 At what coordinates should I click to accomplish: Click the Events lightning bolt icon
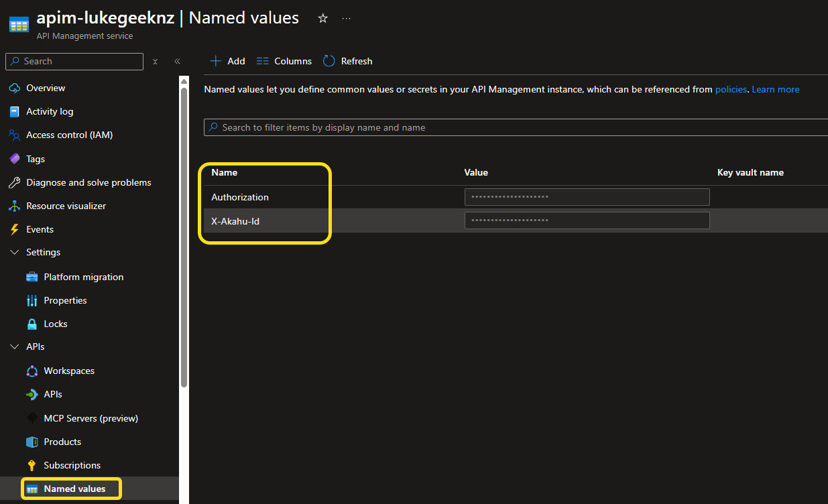tap(14, 229)
